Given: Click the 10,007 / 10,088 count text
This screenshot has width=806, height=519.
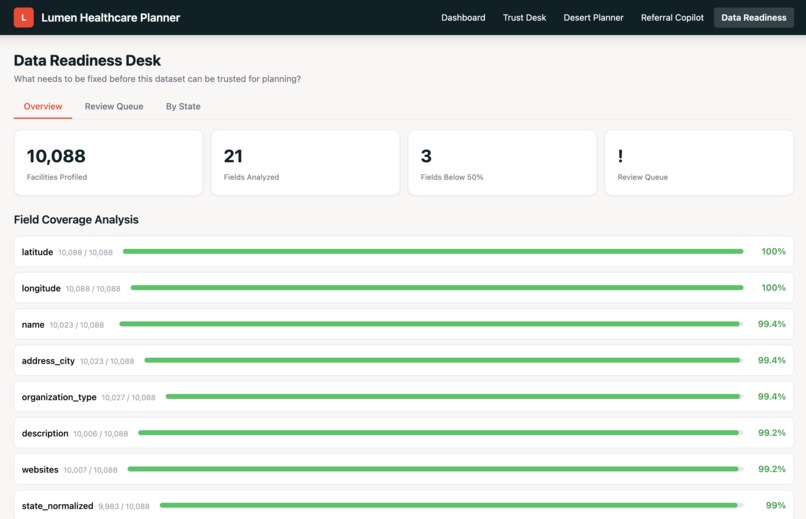Looking at the screenshot, I should pyautogui.click(x=90, y=470).
